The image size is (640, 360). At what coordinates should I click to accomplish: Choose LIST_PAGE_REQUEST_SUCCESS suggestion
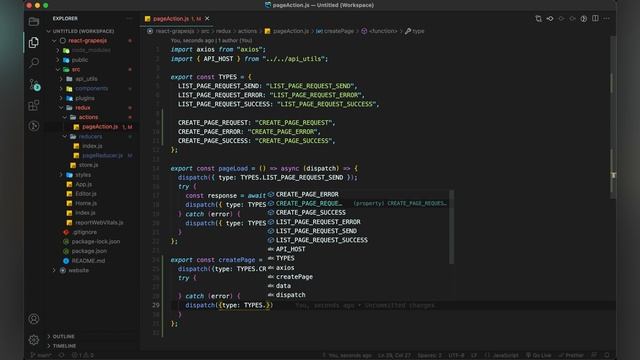pos(358,240)
